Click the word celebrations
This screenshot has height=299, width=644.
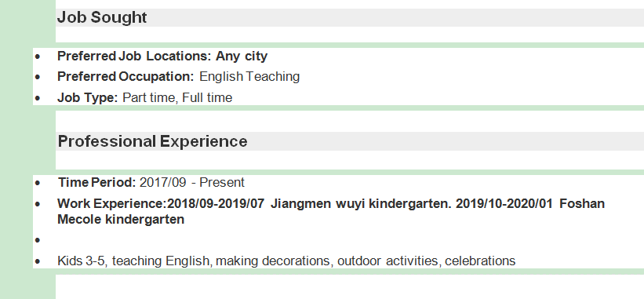(x=480, y=261)
